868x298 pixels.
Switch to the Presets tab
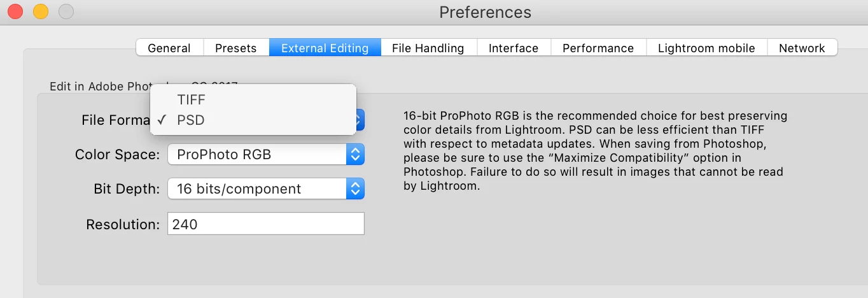pos(235,48)
